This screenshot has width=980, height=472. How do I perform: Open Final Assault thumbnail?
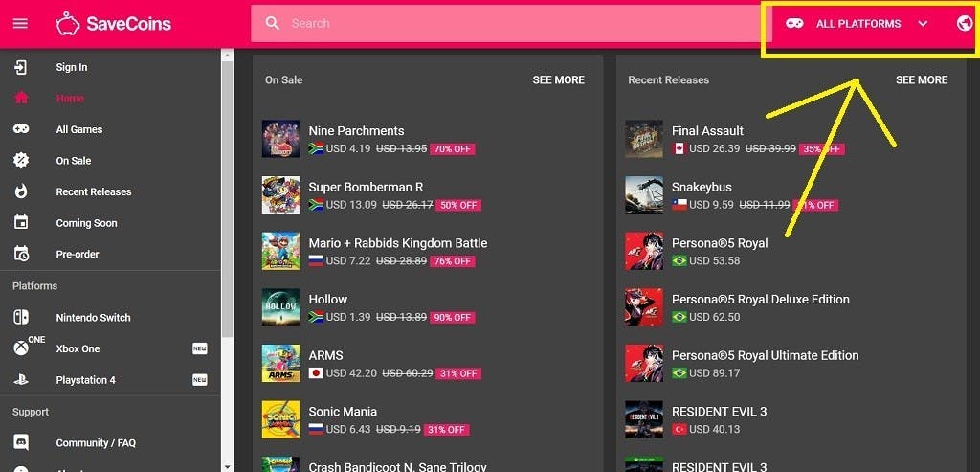(644, 139)
